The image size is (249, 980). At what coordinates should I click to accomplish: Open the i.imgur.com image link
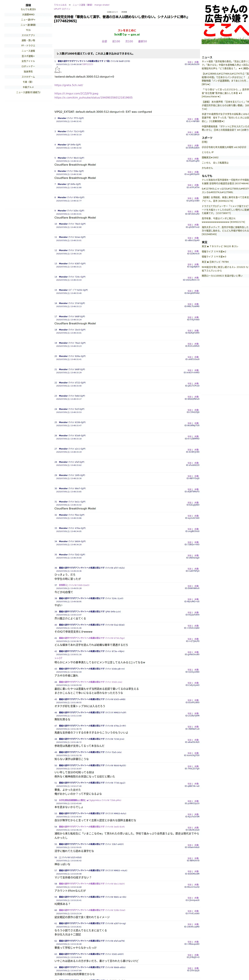pos(76,94)
